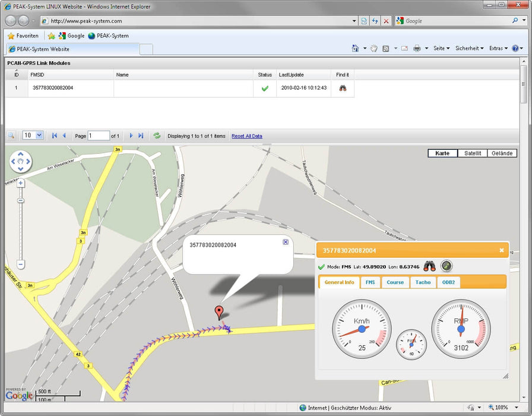The width and height of the screenshot is (532, 416).
Task: Toggle the Favoriten star in the browser
Action: click(x=11, y=36)
